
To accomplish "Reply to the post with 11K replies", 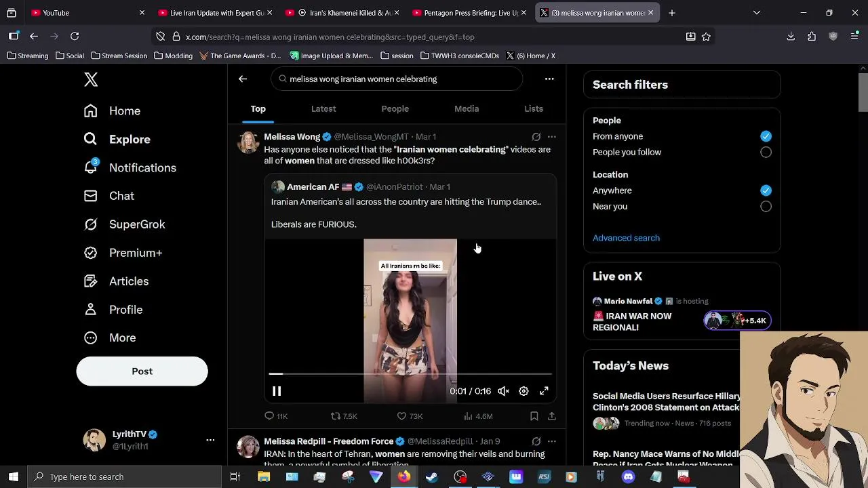I will (x=276, y=416).
